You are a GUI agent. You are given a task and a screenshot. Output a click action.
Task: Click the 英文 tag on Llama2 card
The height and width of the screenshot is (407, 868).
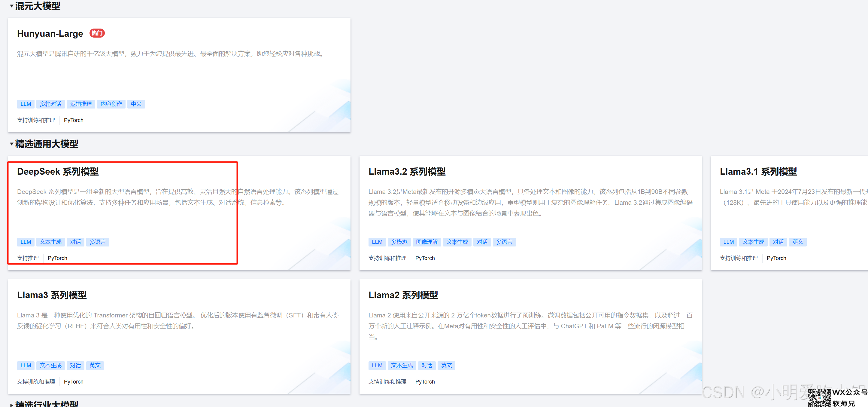447,365
